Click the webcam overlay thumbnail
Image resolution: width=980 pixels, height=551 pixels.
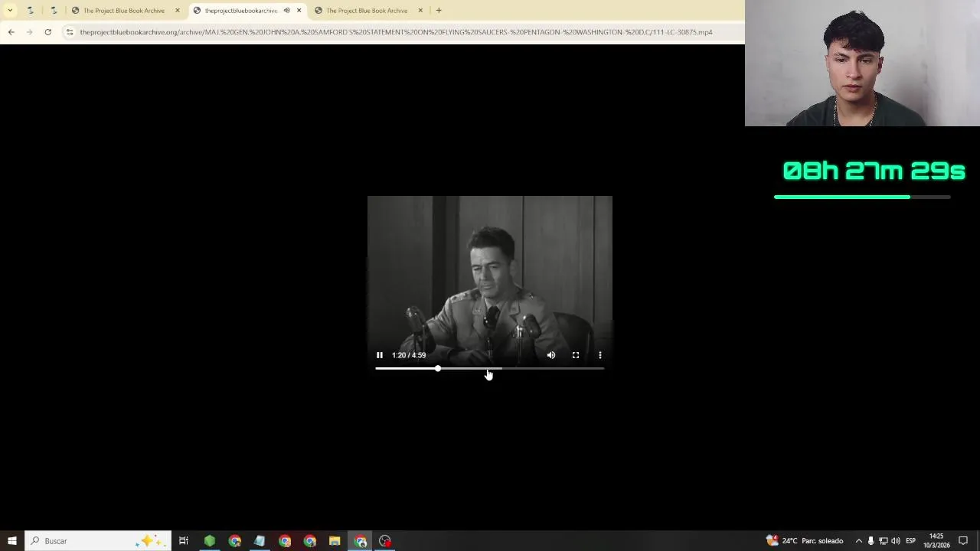(x=862, y=63)
